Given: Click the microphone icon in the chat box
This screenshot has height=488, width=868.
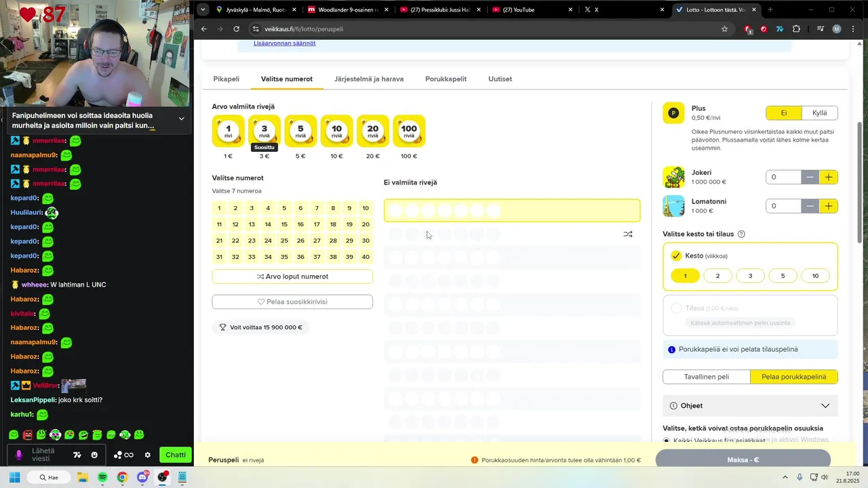Looking at the screenshot, I should pos(19,455).
